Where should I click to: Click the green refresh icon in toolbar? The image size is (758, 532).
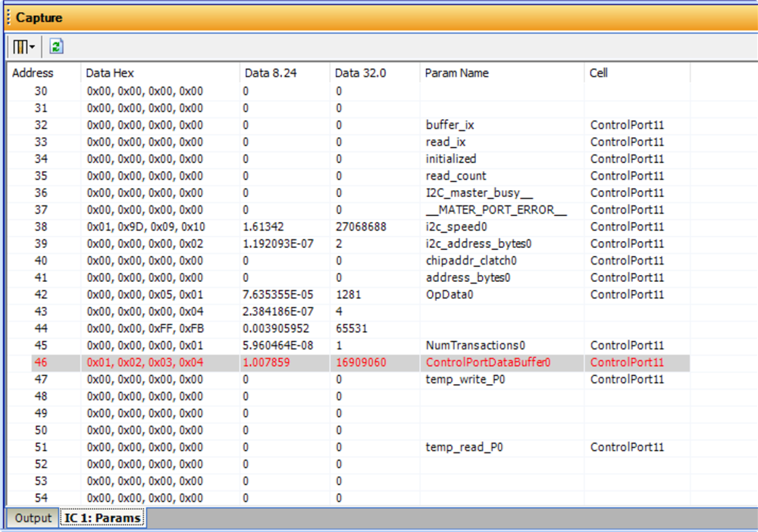pyautogui.click(x=57, y=47)
